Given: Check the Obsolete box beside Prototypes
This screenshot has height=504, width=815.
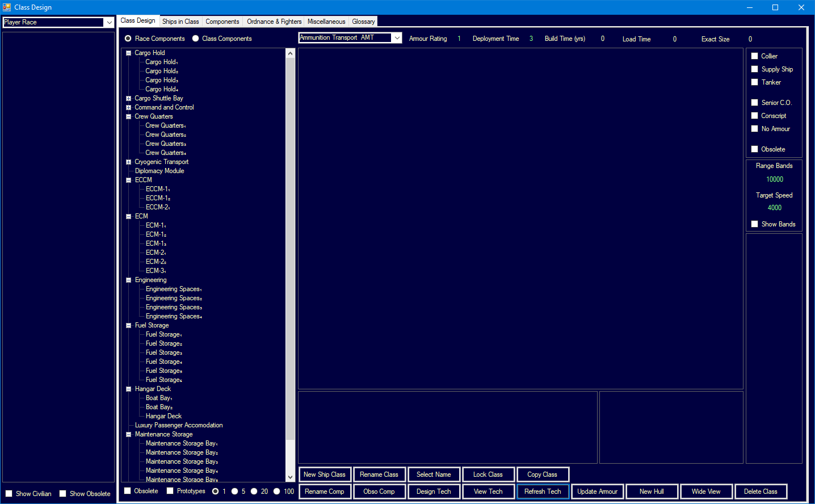Looking at the screenshot, I should [128, 491].
